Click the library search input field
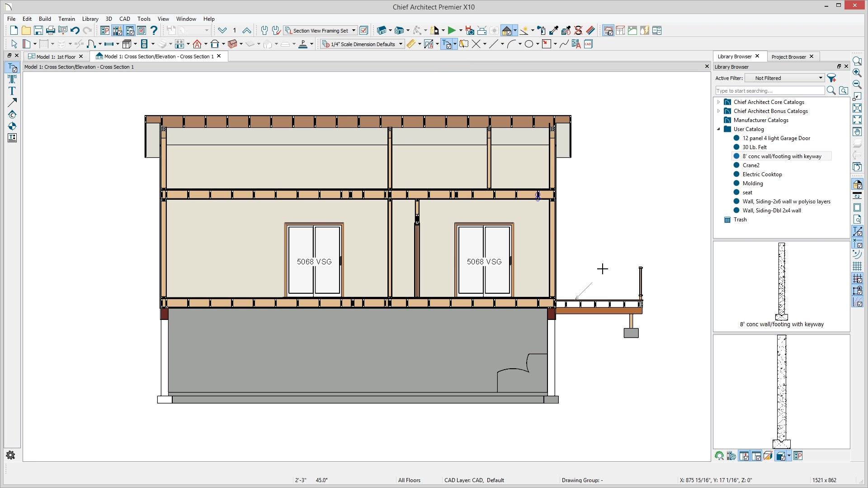The height and width of the screenshot is (488, 868). click(x=769, y=91)
